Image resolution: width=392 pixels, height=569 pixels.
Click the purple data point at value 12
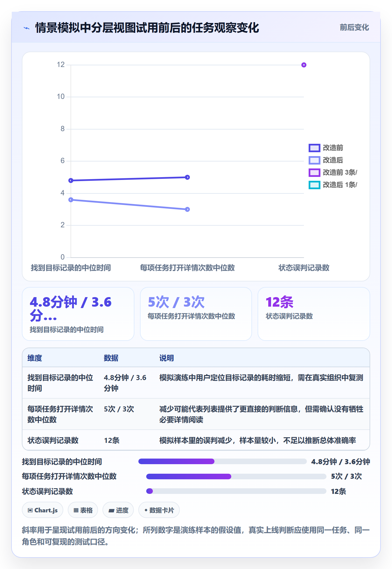[x=304, y=65]
